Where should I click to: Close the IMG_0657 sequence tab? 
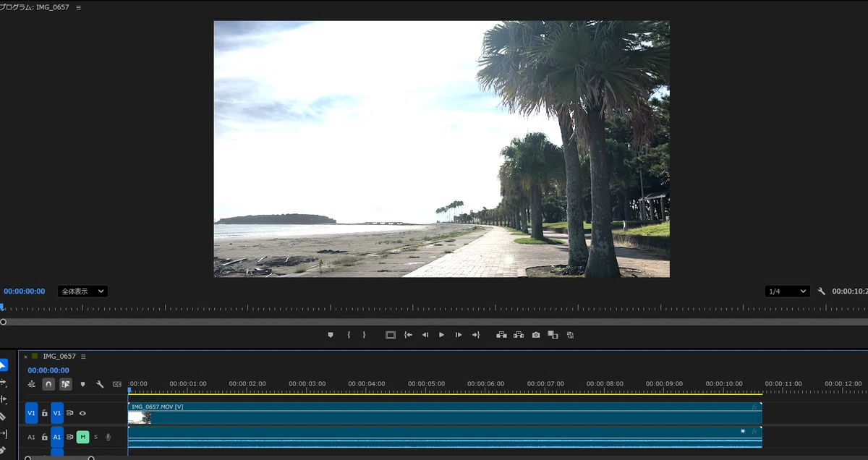point(25,357)
